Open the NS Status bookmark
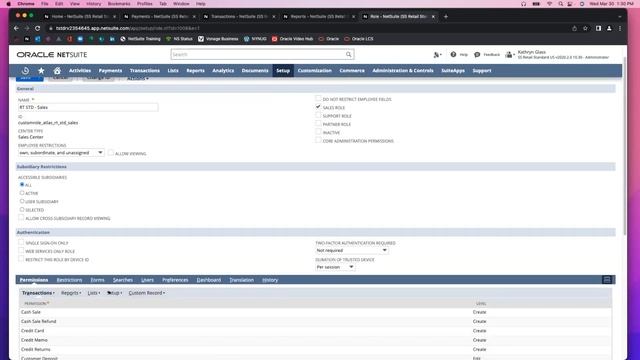 coord(179,39)
